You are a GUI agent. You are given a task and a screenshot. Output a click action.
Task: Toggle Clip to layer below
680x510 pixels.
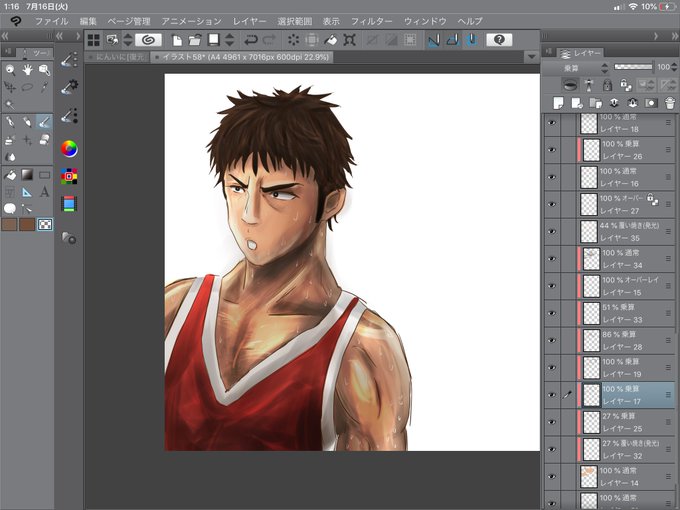pos(570,85)
